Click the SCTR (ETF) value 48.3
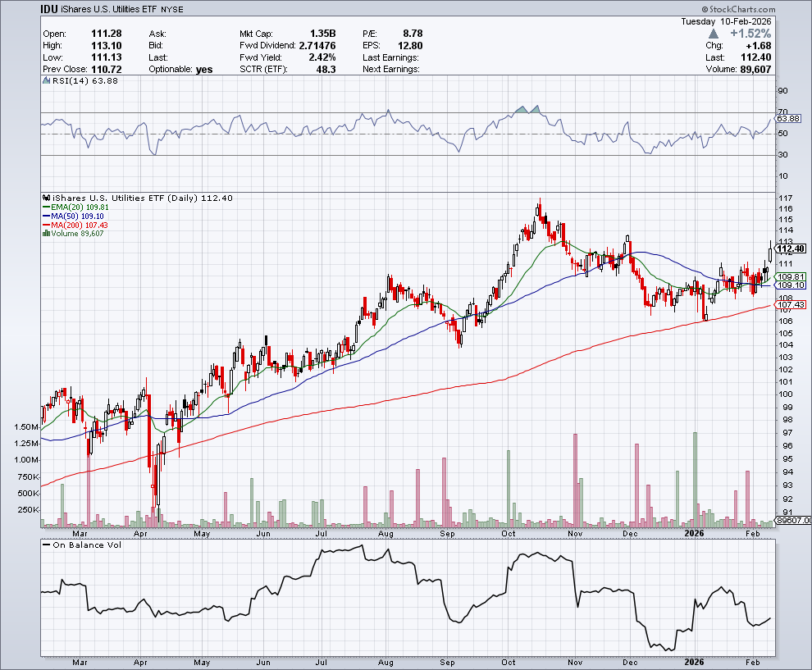This screenshot has width=812, height=670. click(x=326, y=70)
